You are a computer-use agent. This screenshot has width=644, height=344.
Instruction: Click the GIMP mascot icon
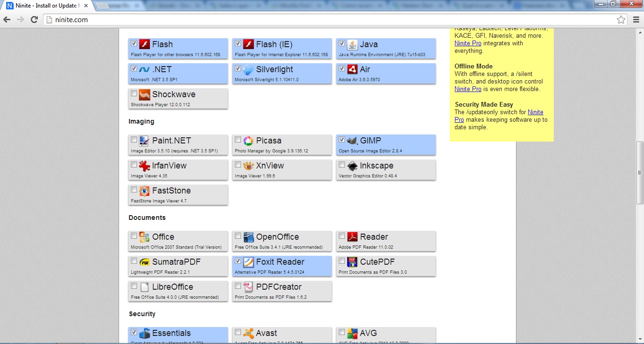coord(352,141)
